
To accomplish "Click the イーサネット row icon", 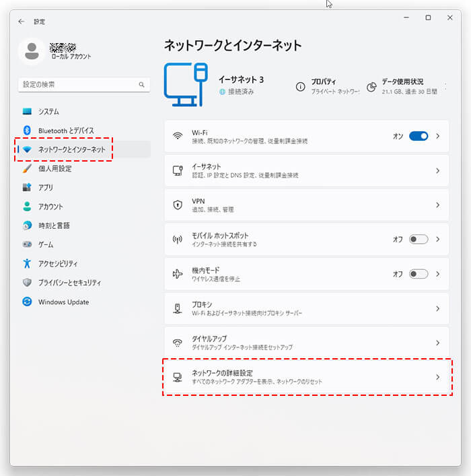I will [178, 170].
